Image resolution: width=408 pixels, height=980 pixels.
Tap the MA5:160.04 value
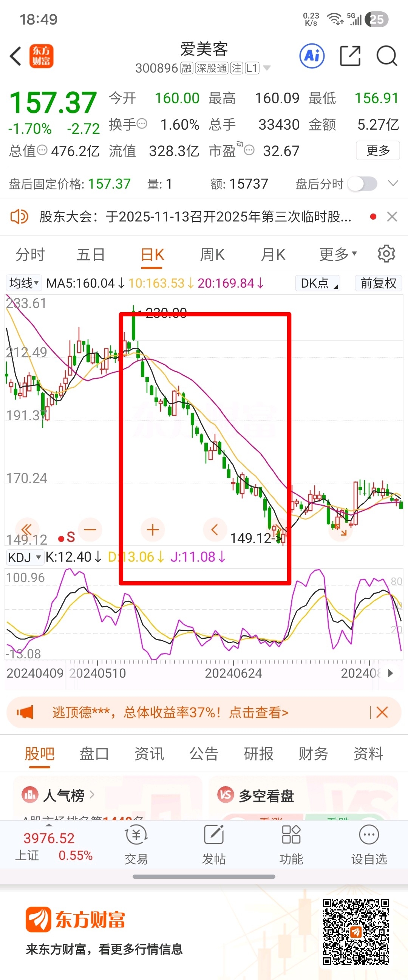[85, 283]
